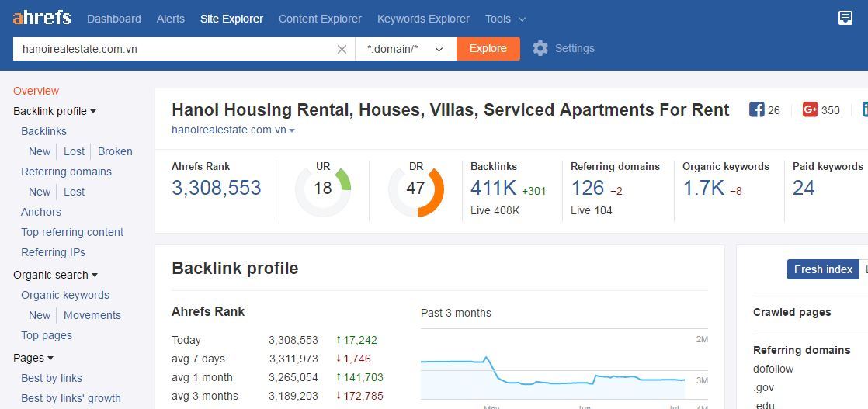Open Top pages in the sidebar

pos(47,335)
